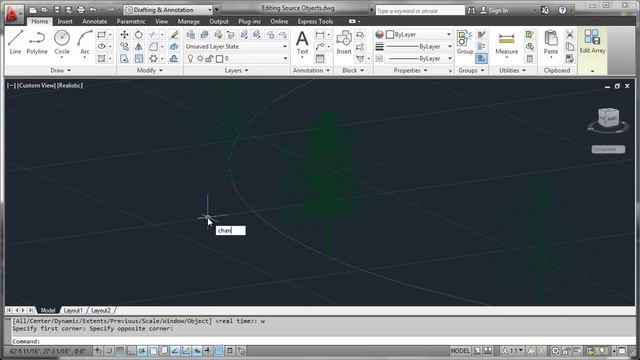Expand the Draw panel

(60, 71)
